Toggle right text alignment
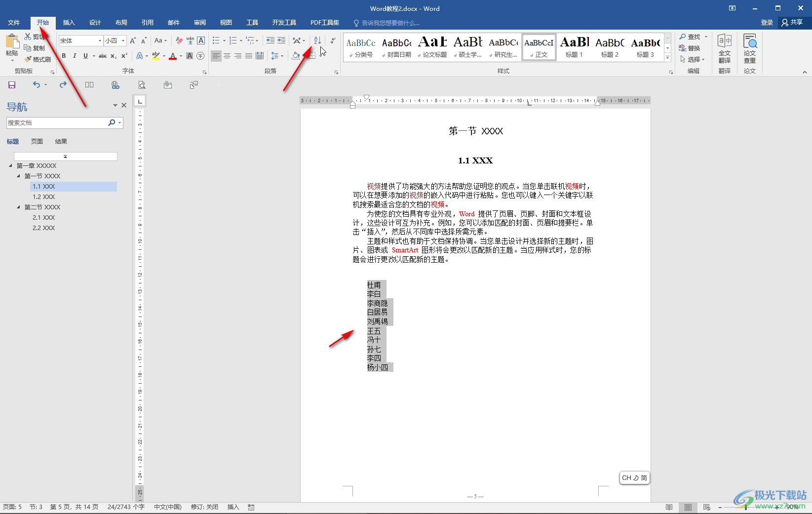812x514 pixels. [x=238, y=56]
